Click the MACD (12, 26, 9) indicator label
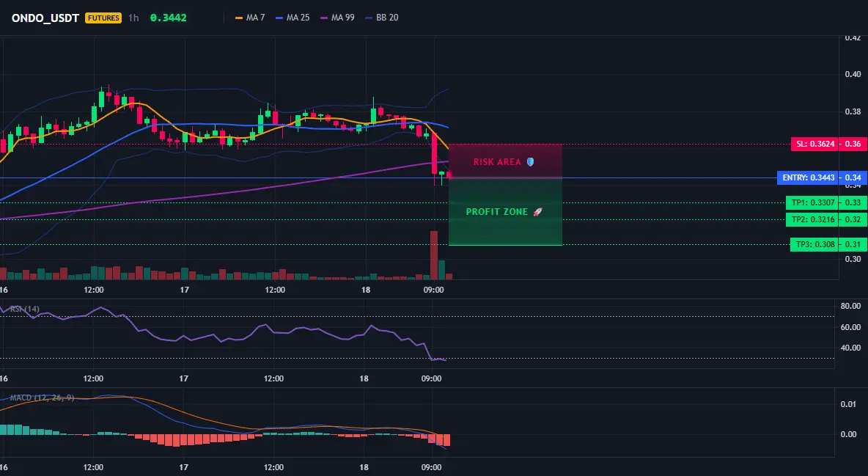The height and width of the screenshot is (476, 868). [42, 398]
